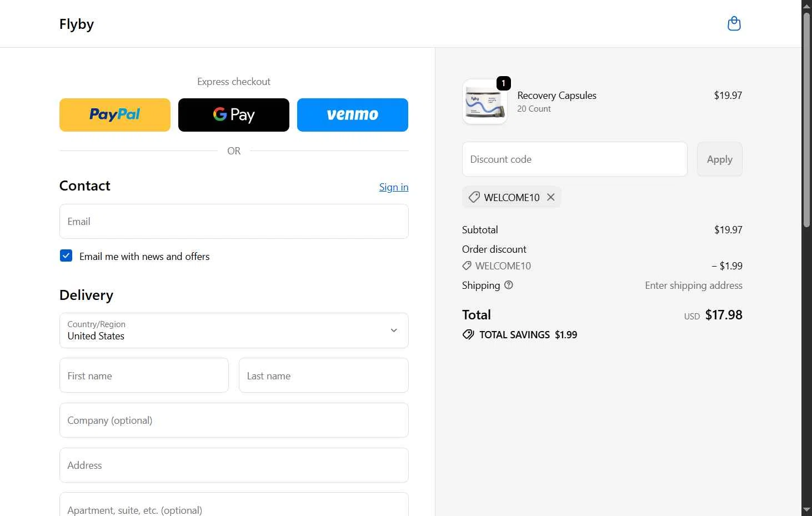The image size is (812, 516).
Task: Focus the Last name field
Action: coord(324,375)
